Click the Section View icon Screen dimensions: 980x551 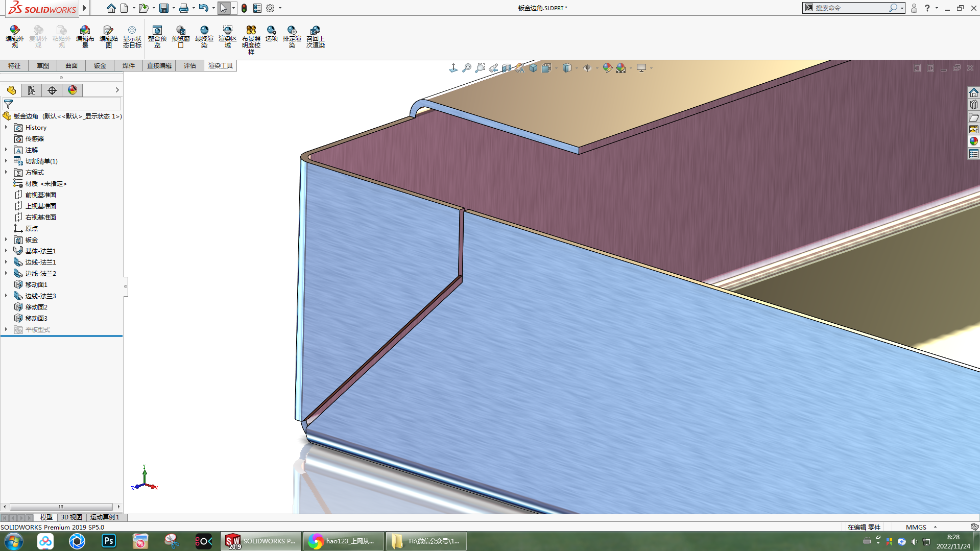point(507,68)
